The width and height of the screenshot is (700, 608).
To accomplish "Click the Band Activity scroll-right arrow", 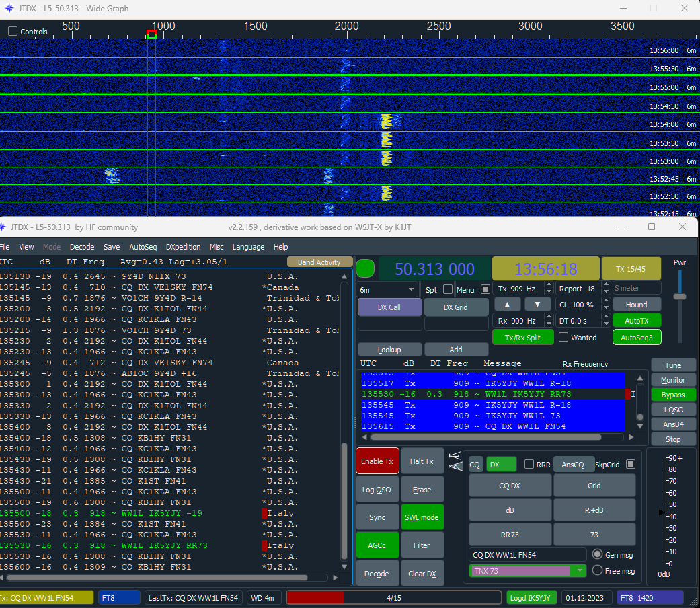I will coord(336,578).
